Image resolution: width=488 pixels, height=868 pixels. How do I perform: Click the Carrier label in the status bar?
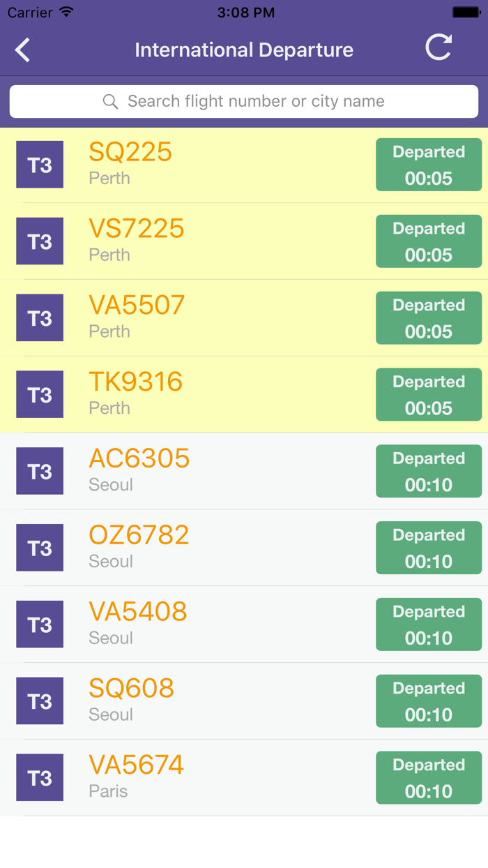(27, 11)
